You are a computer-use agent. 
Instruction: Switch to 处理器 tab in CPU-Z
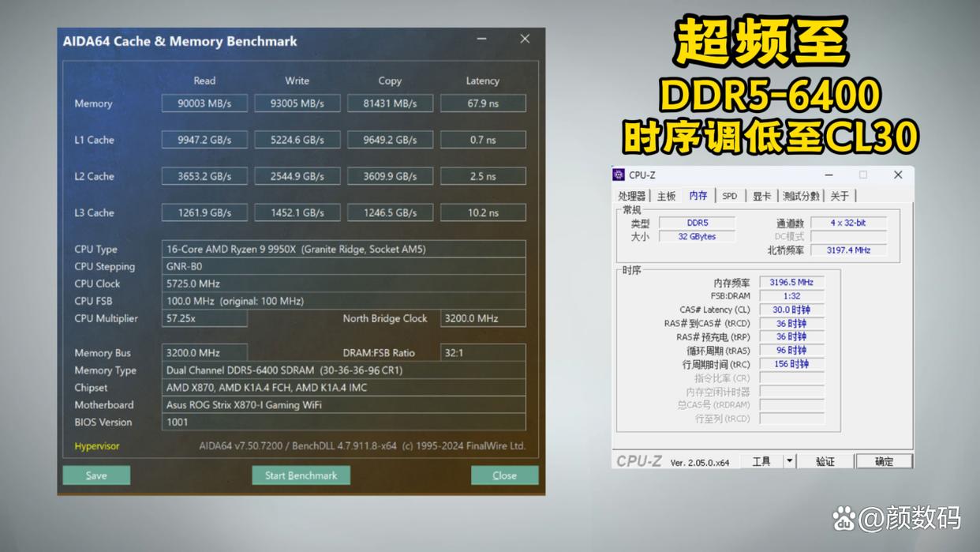pos(632,196)
